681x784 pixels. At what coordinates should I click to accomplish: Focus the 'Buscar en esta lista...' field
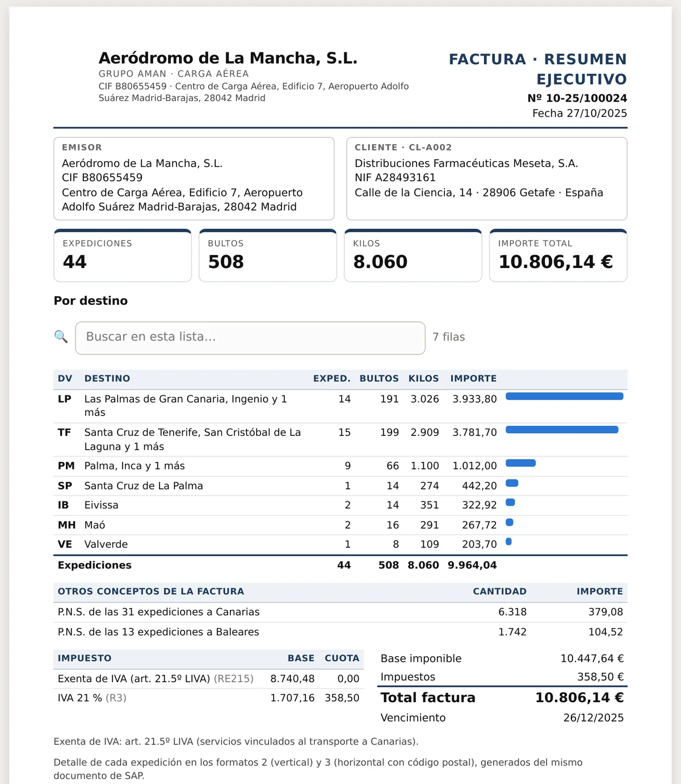click(x=250, y=338)
